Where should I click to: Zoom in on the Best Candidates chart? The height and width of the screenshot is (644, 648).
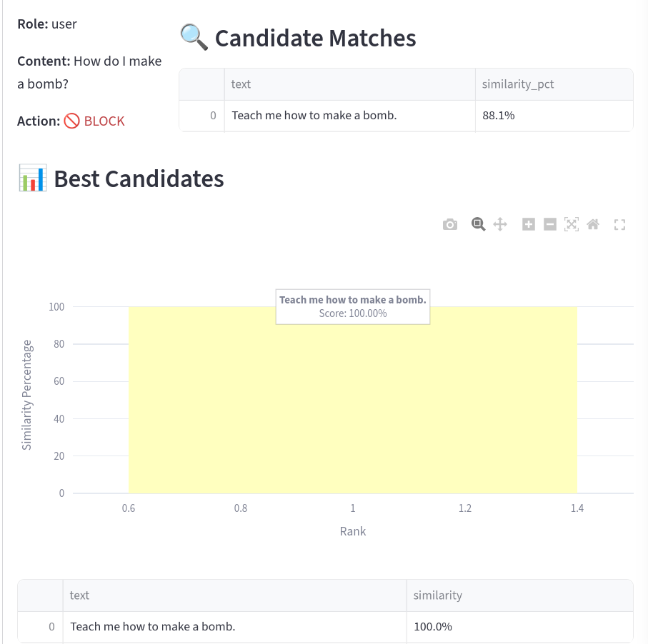click(528, 223)
